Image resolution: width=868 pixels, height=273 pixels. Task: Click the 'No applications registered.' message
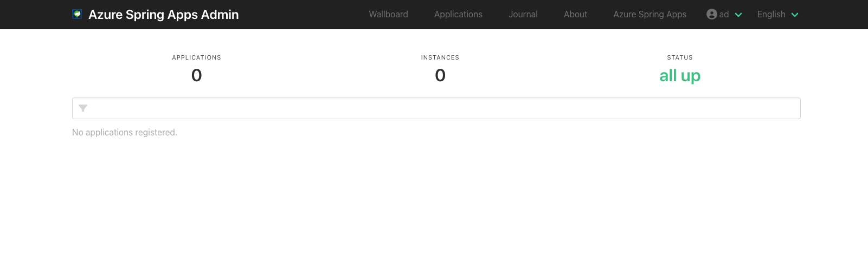[125, 132]
